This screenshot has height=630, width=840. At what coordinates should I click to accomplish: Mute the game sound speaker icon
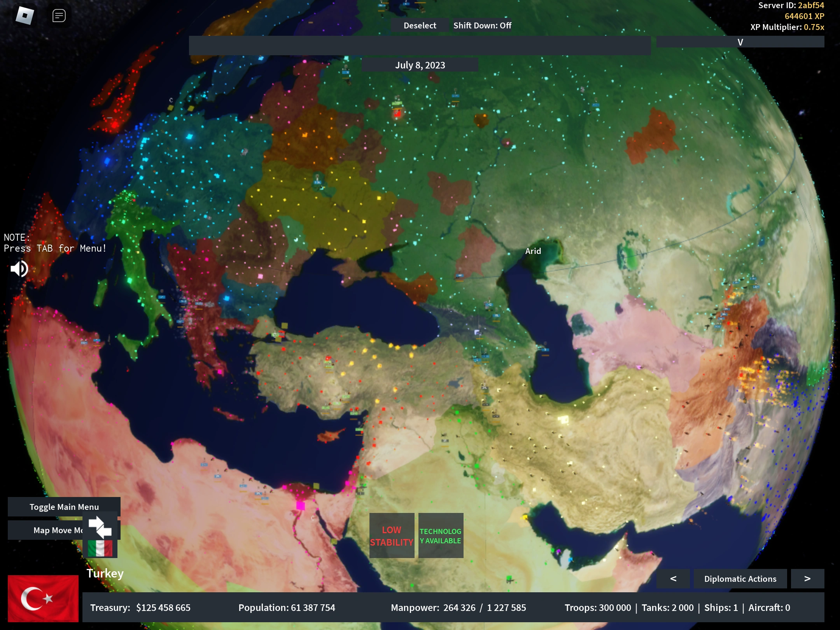(x=19, y=268)
